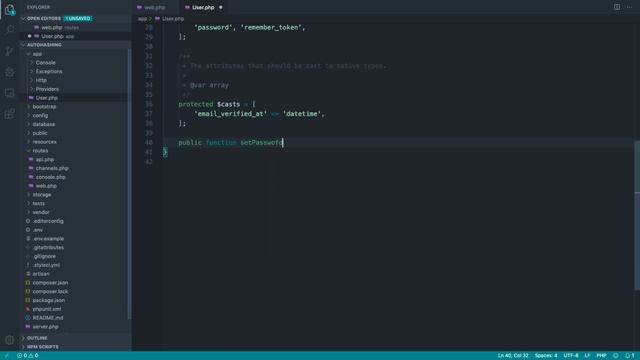Click the app breadcrumb above editor
The image size is (640, 360).
tap(142, 19)
